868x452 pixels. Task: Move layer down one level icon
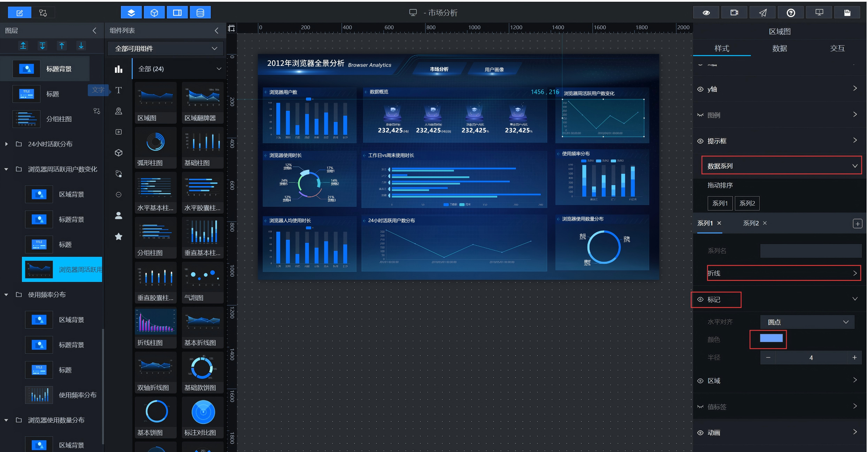tap(81, 46)
